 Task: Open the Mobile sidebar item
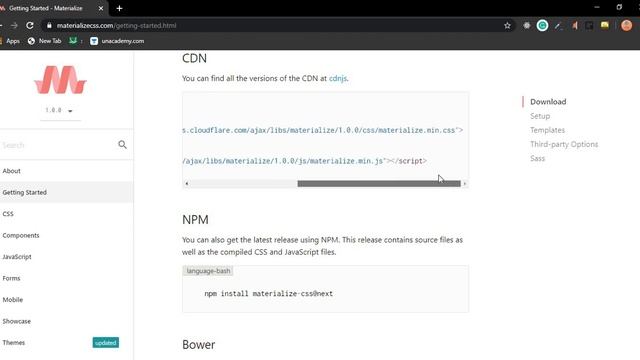[x=13, y=300]
